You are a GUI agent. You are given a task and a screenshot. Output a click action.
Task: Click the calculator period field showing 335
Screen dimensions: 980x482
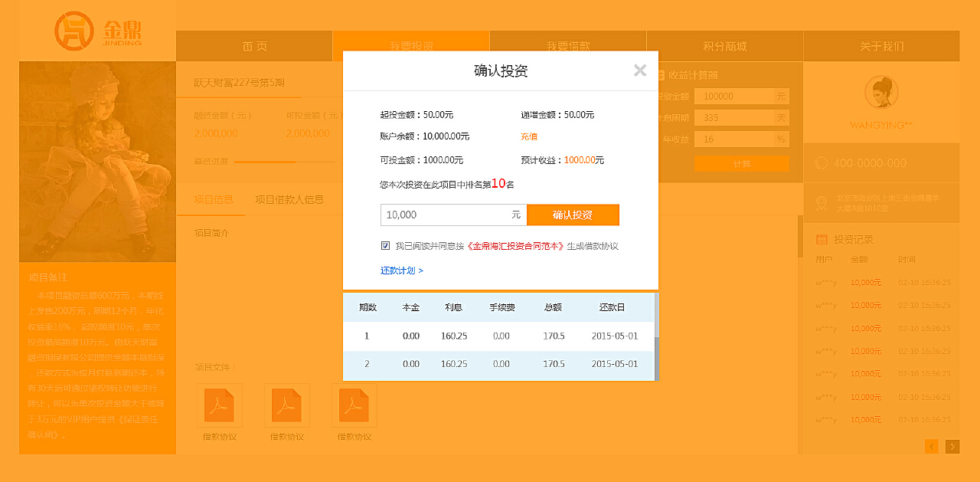tap(734, 118)
